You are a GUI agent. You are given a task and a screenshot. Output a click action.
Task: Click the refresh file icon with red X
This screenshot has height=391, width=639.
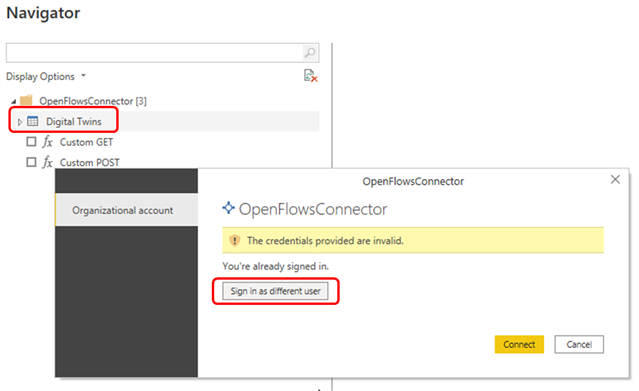click(311, 76)
